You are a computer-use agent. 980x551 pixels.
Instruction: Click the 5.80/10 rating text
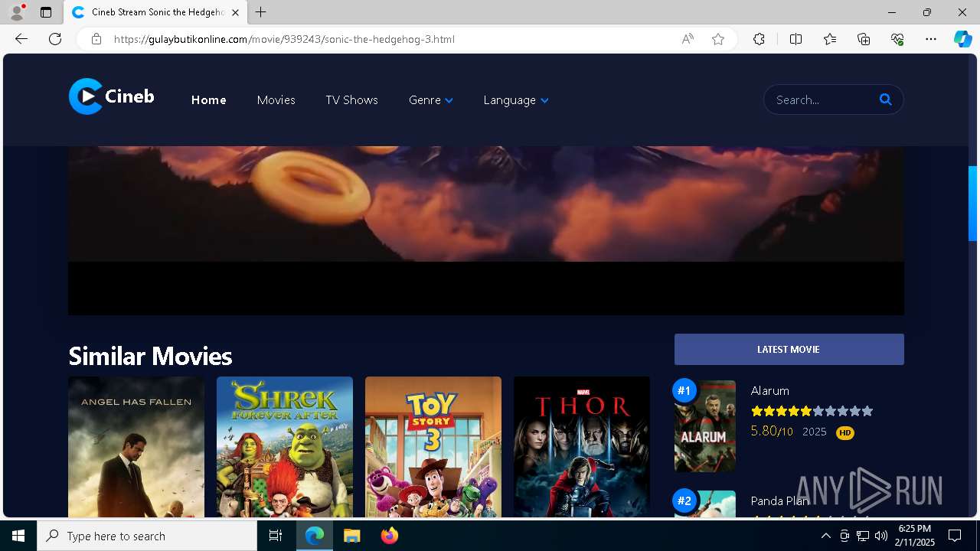(772, 432)
